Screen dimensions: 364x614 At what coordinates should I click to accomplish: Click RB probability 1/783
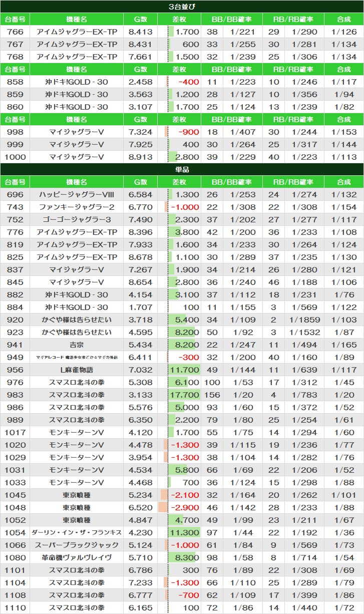coord(305,395)
